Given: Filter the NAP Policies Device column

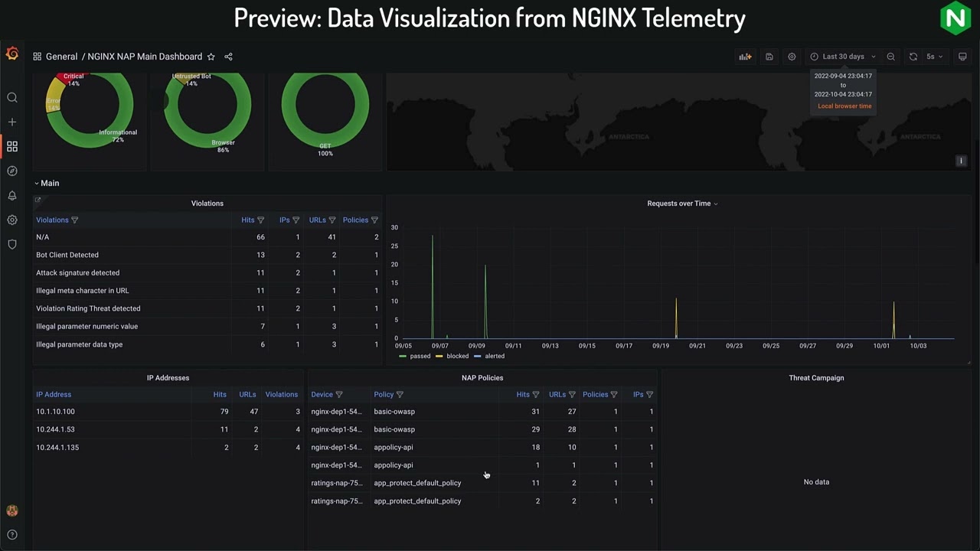Looking at the screenshot, I should click(x=339, y=395).
